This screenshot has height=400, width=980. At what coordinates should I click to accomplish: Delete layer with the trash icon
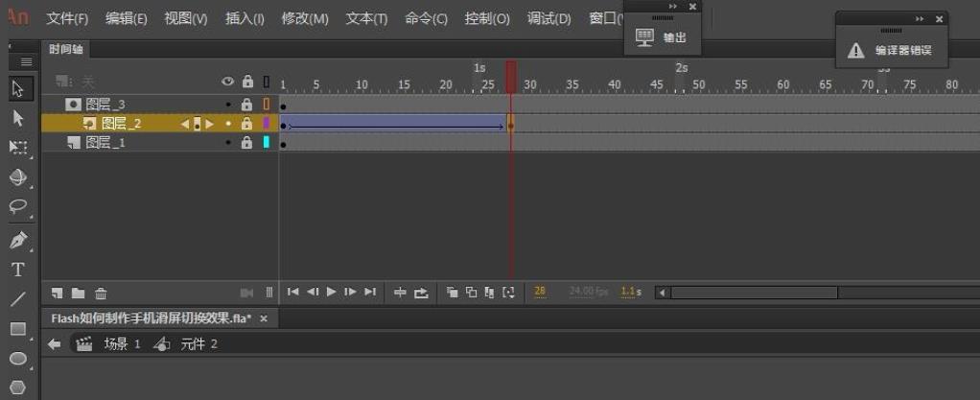pos(101,293)
